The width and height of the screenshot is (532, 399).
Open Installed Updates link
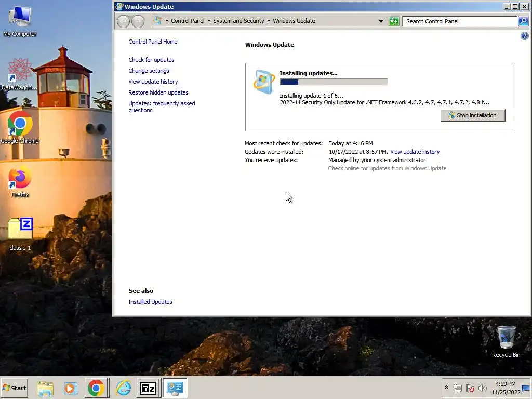[150, 302]
